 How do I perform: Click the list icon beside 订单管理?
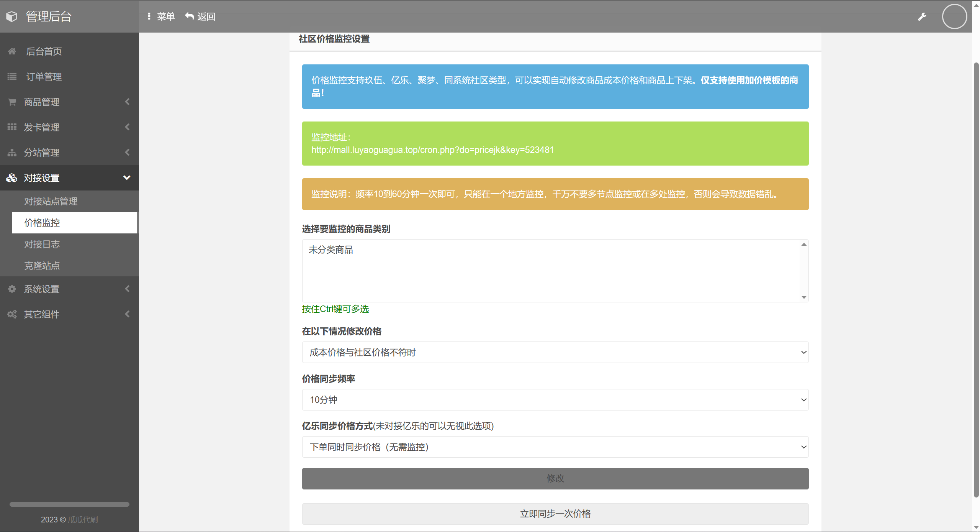click(x=12, y=77)
